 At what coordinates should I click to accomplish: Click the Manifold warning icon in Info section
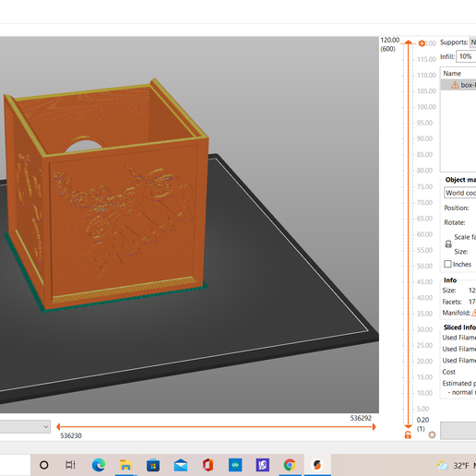pos(474,313)
